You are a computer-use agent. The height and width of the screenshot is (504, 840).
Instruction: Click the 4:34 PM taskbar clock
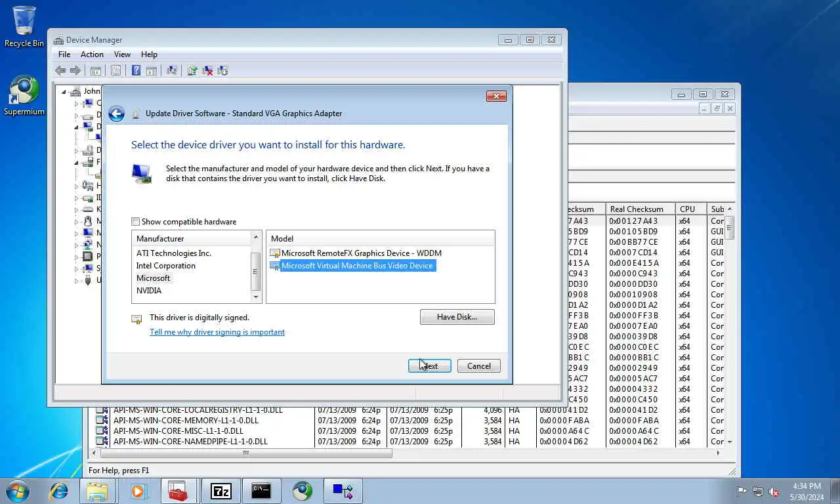[x=807, y=491]
